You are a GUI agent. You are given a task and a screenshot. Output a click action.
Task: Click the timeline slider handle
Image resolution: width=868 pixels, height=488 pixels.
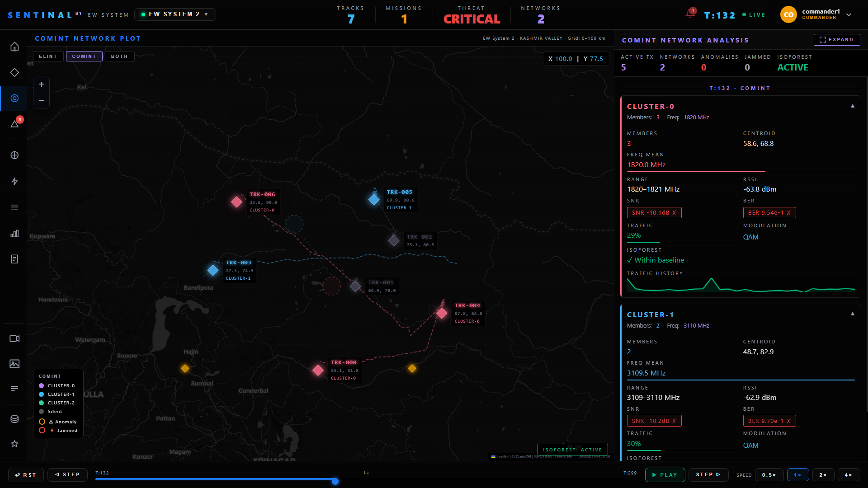pos(335,481)
